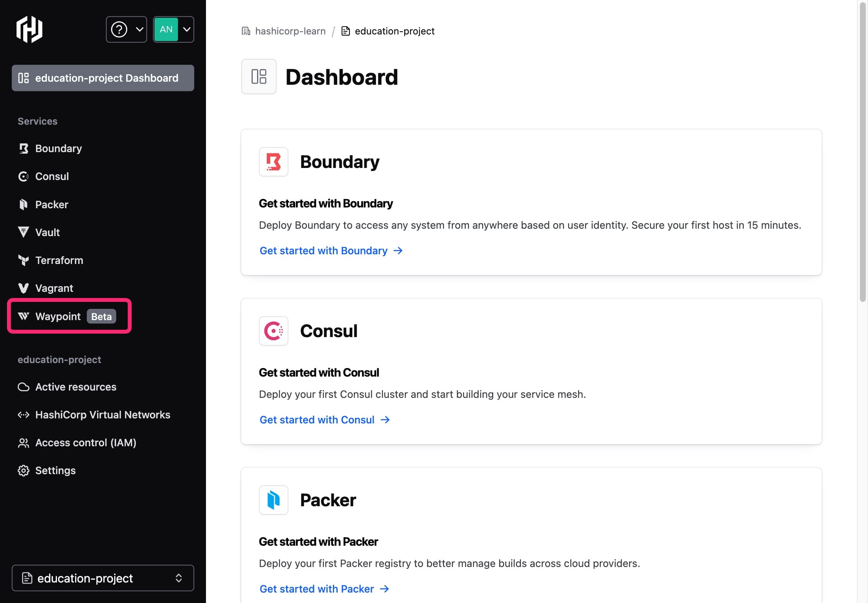Screen dimensions: 868x603
Task: Click the education-project breadcrumb
Action: [395, 31]
